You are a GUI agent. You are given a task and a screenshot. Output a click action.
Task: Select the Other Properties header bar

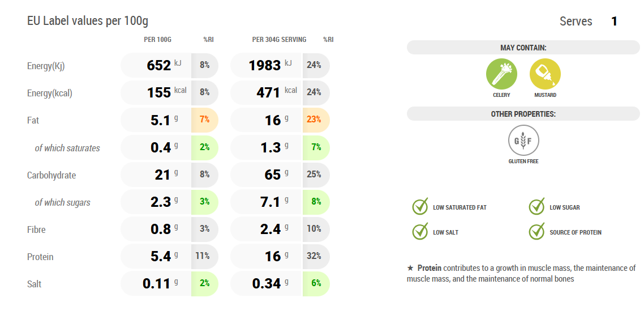(523, 114)
